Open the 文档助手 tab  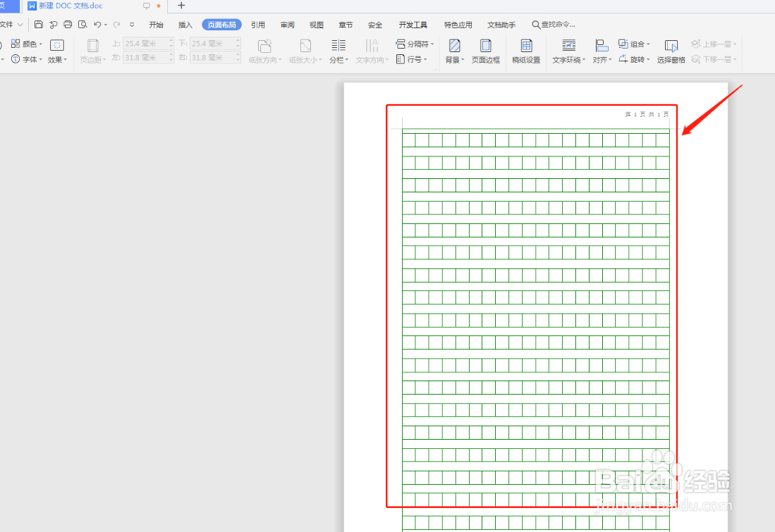point(501,25)
